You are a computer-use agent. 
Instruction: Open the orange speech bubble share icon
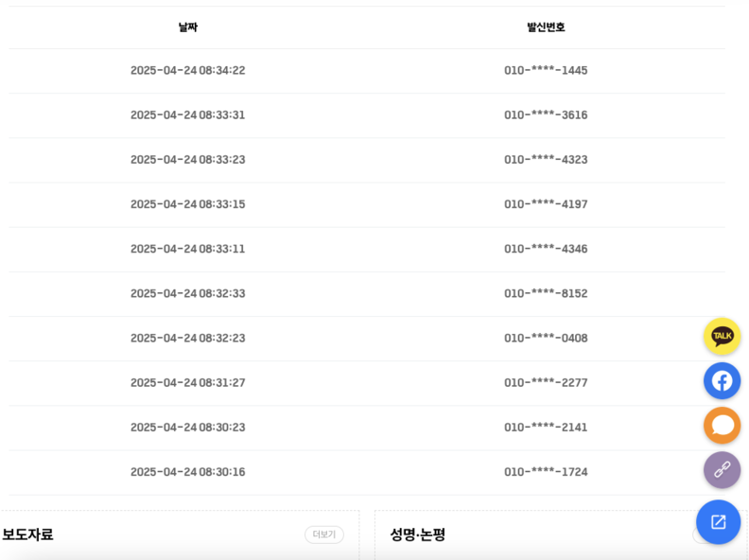(722, 425)
